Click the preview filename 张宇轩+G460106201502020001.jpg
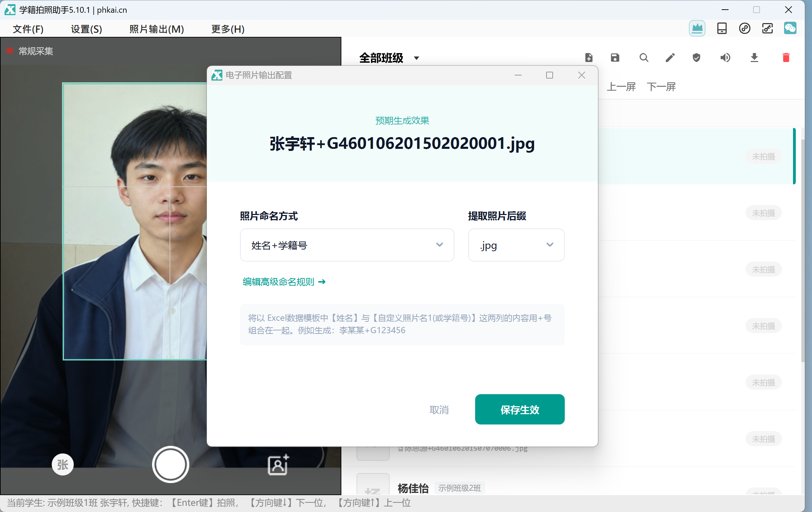 click(x=402, y=143)
